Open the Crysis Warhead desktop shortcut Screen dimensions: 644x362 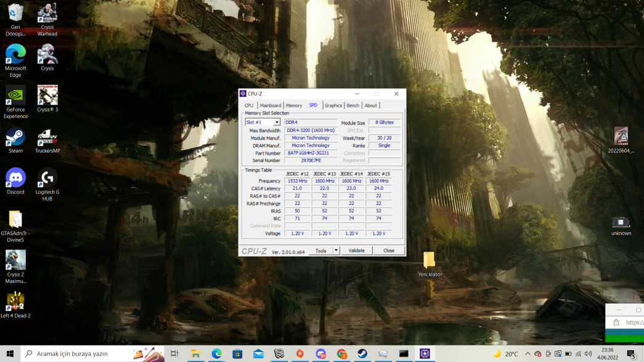click(x=47, y=14)
